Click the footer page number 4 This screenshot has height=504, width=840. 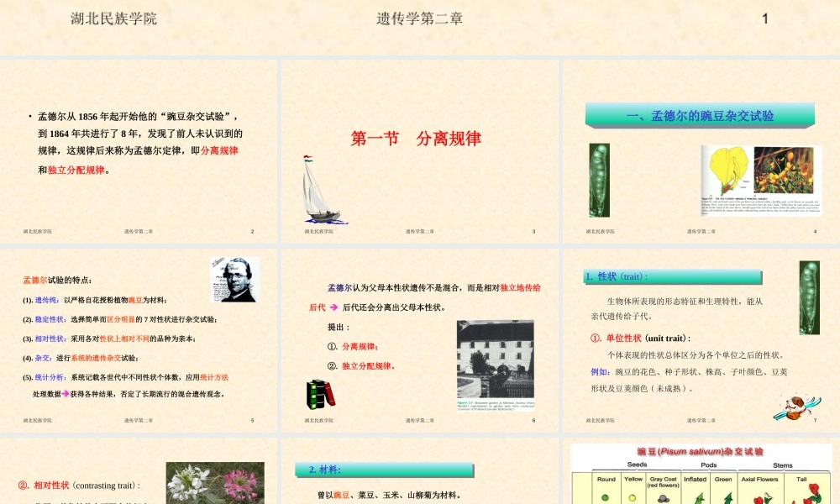point(815,231)
